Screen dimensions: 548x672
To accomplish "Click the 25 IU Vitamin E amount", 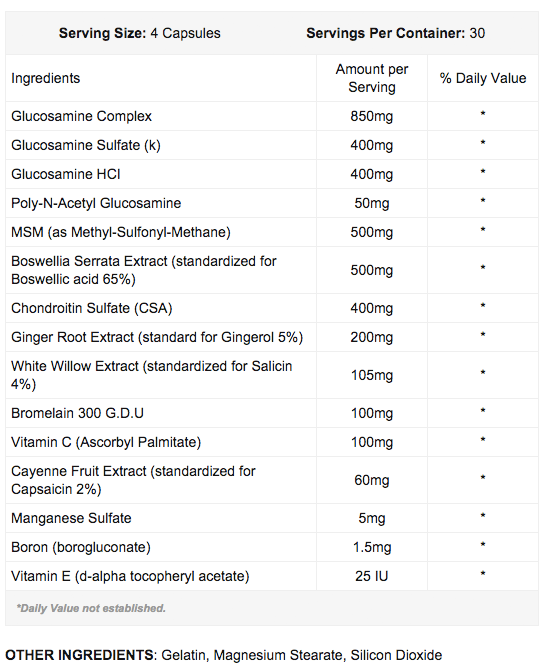I will 371,576.
